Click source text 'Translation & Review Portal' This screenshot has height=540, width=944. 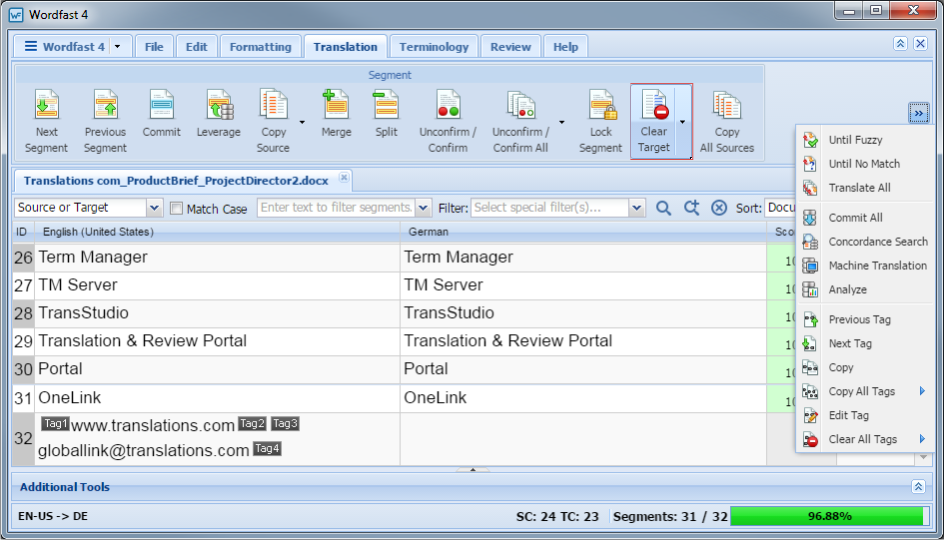point(142,341)
